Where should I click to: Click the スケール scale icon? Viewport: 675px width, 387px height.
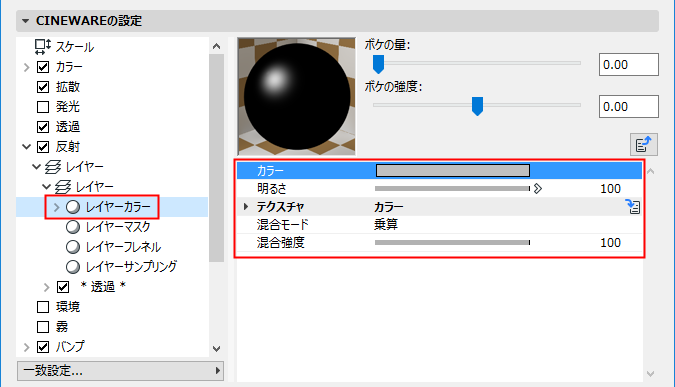(43, 46)
